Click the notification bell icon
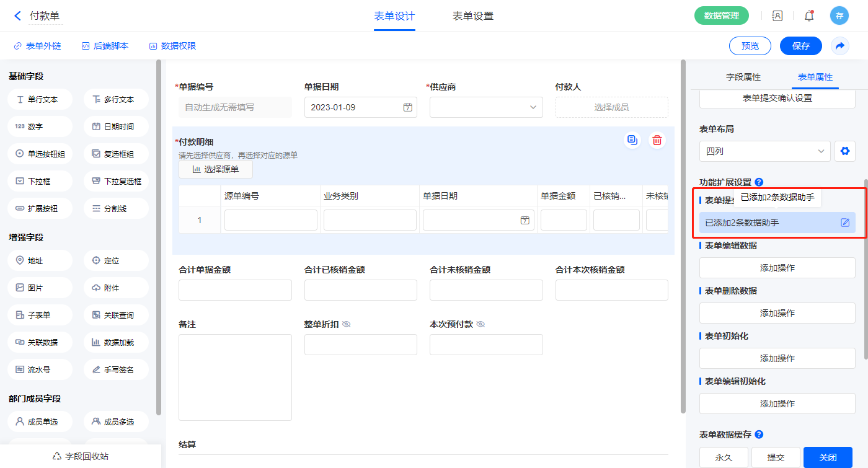The image size is (868, 468). click(x=808, y=16)
